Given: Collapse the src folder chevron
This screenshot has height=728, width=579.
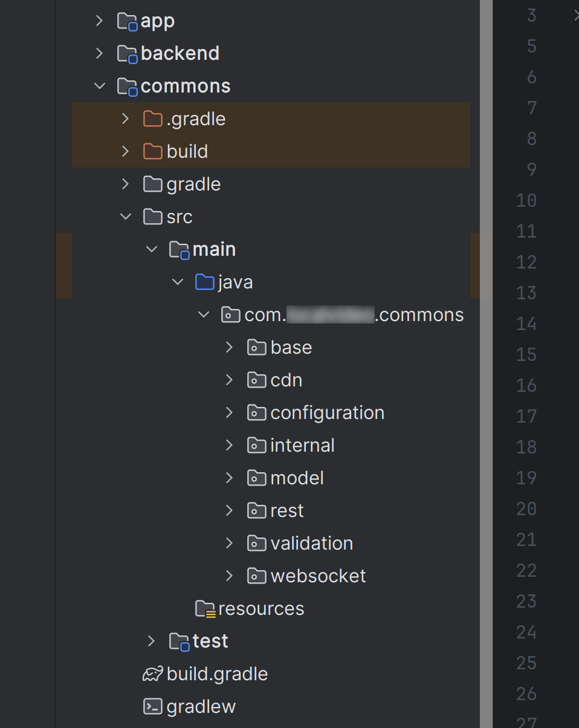Looking at the screenshot, I should [x=126, y=217].
